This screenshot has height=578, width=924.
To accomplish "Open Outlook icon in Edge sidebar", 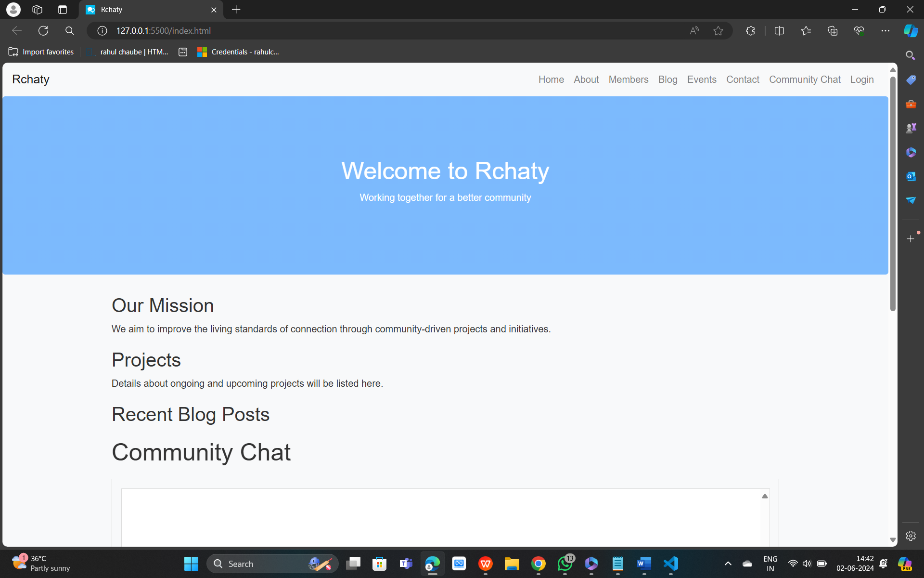I will coord(911,176).
